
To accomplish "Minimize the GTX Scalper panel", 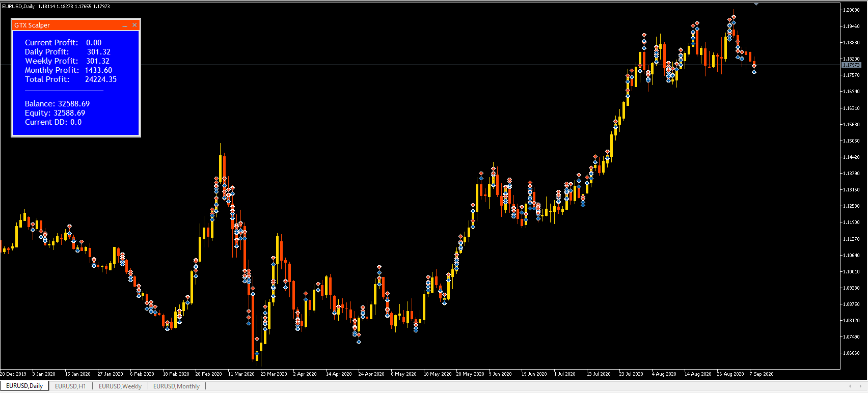I will pyautogui.click(x=125, y=25).
